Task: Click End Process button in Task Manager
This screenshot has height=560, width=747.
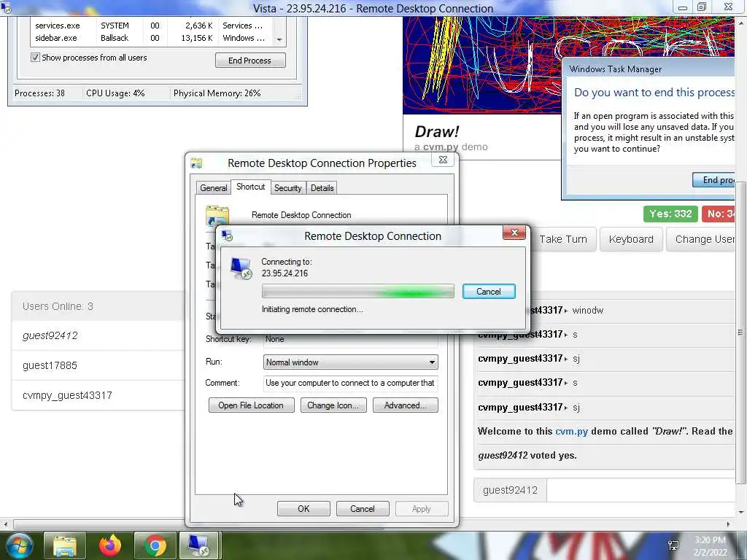Action: point(250,61)
